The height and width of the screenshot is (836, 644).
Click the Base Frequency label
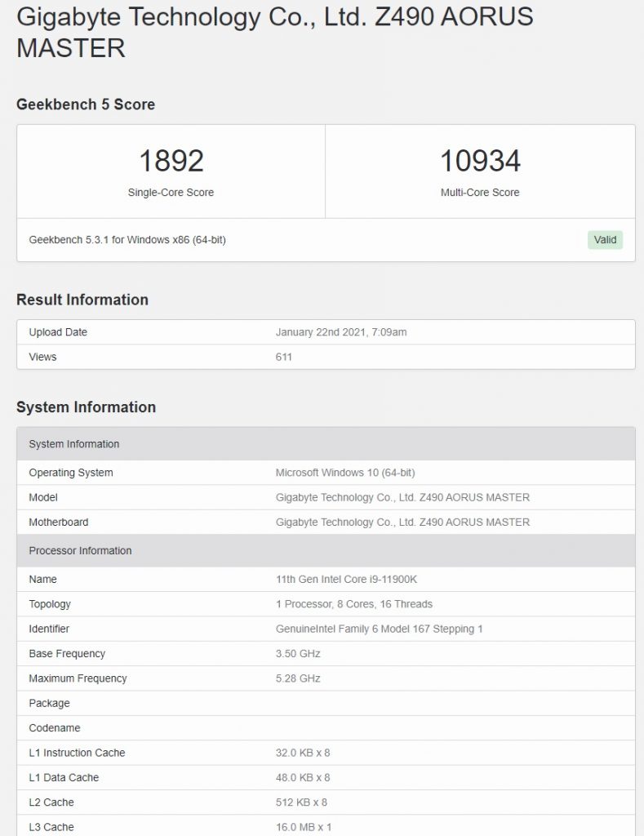pos(67,654)
